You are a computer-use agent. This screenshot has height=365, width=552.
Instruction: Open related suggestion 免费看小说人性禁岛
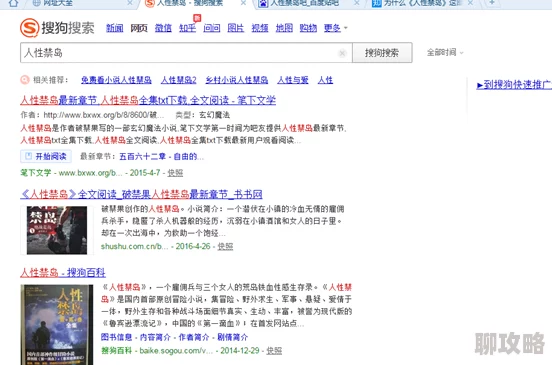tap(116, 80)
